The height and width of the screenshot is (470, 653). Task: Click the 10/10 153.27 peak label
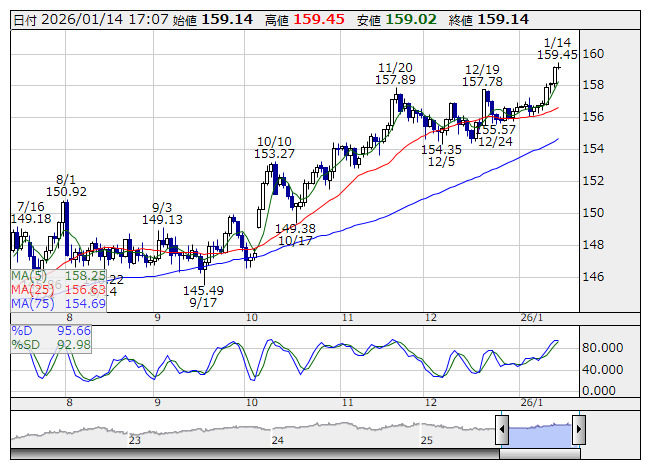[x=274, y=147]
